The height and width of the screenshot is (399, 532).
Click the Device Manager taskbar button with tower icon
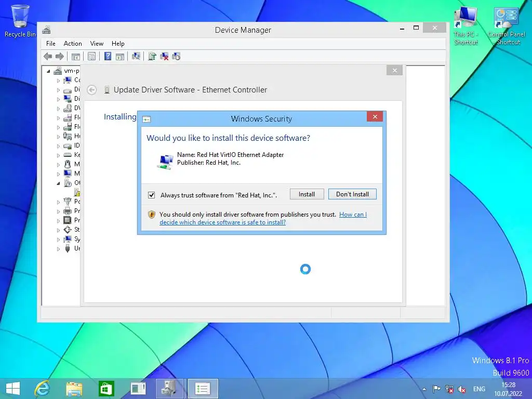(x=169, y=389)
